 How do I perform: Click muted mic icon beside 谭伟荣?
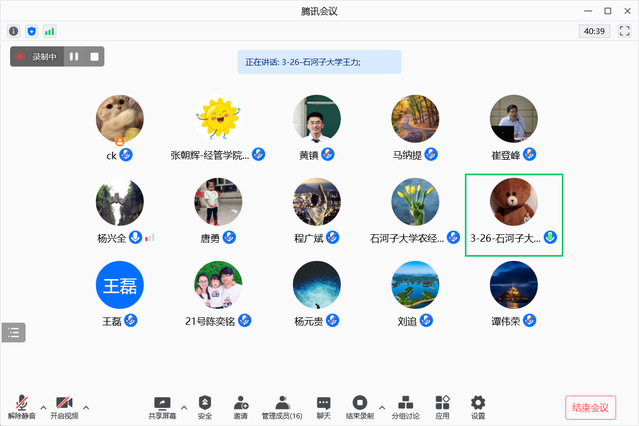(x=529, y=320)
